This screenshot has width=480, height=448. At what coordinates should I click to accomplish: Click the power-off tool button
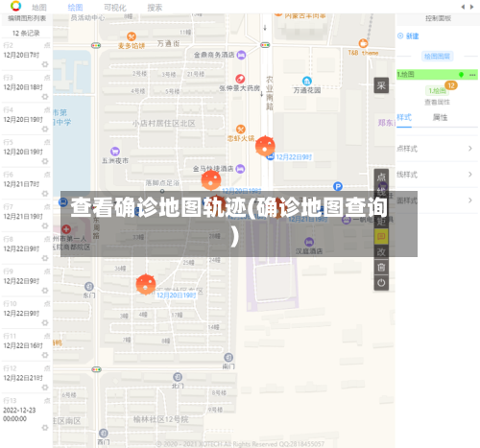pos(381,283)
